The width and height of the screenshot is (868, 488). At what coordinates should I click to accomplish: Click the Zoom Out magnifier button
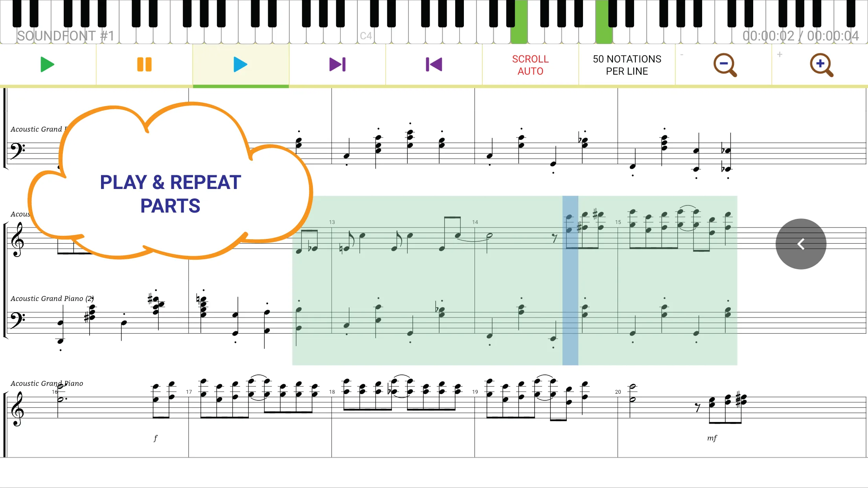pyautogui.click(x=725, y=64)
